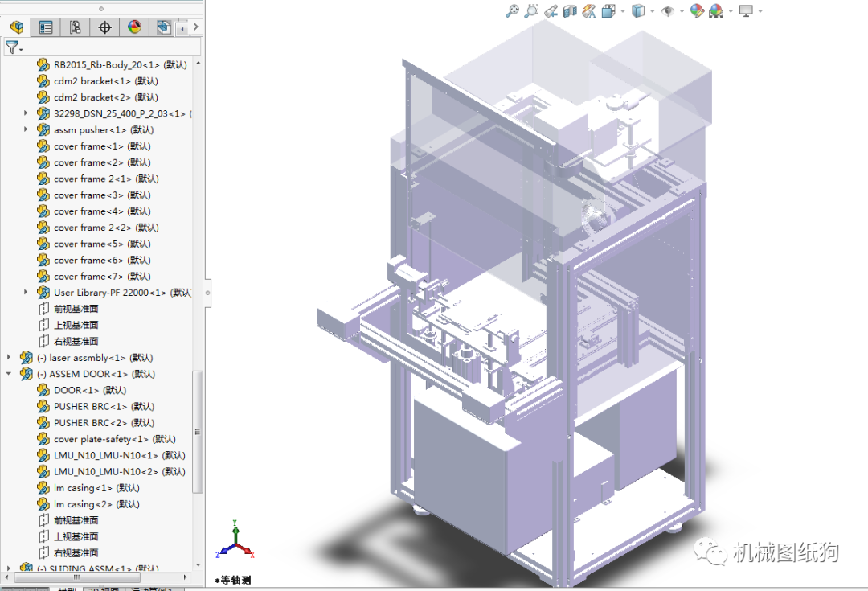Click the Previous View icon

(x=551, y=11)
